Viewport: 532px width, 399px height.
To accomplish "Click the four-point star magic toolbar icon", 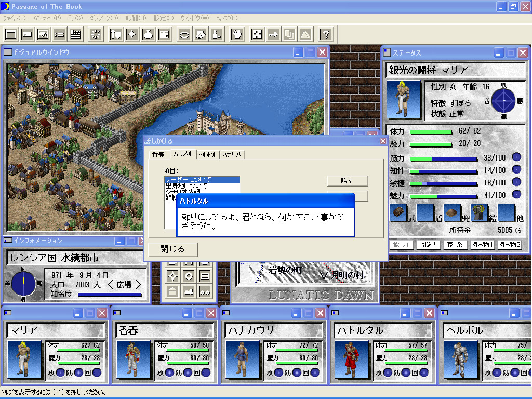I will pos(131,34).
